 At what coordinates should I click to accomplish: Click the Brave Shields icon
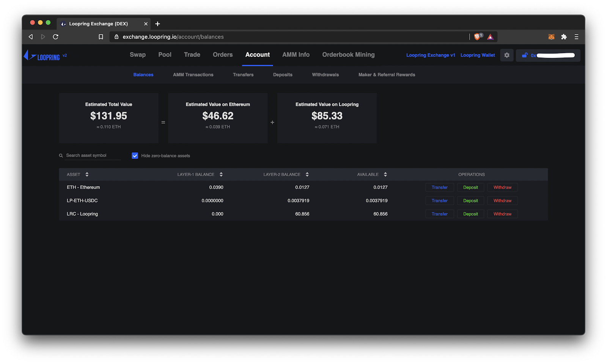pos(478,37)
